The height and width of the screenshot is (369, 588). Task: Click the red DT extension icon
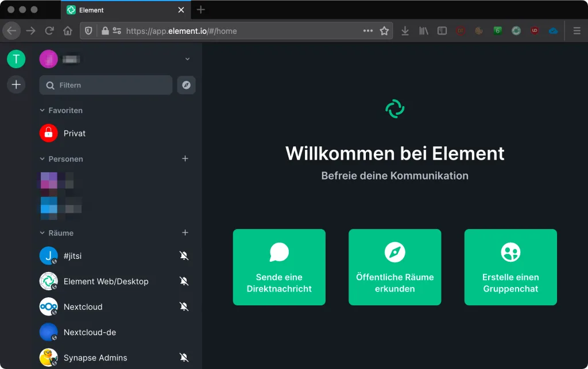point(461,31)
